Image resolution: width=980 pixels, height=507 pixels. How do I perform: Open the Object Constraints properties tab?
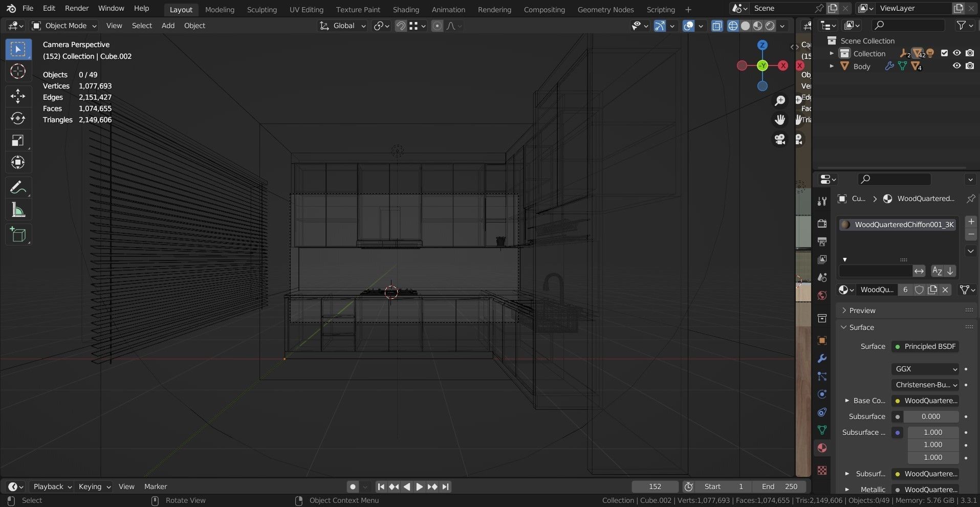tap(822, 412)
